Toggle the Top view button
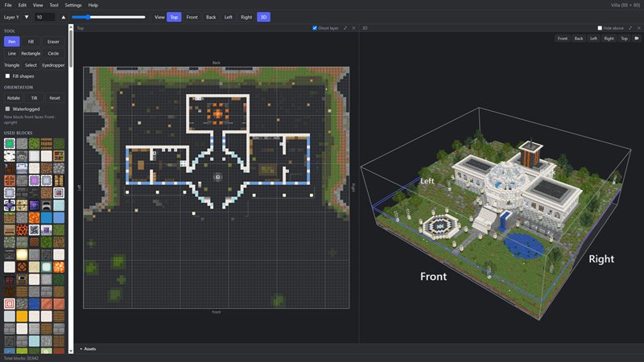This screenshot has height=362, width=644. pos(174,17)
